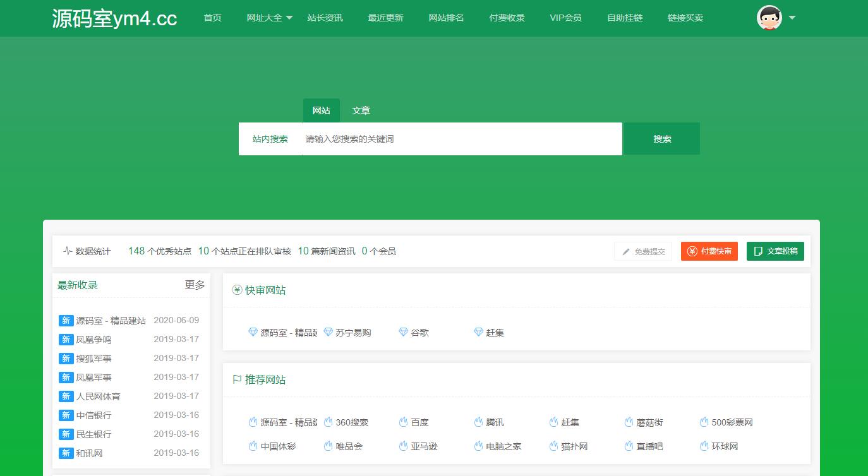Open 凤凰军事 in the latest list
The image size is (868, 476).
tap(93, 378)
